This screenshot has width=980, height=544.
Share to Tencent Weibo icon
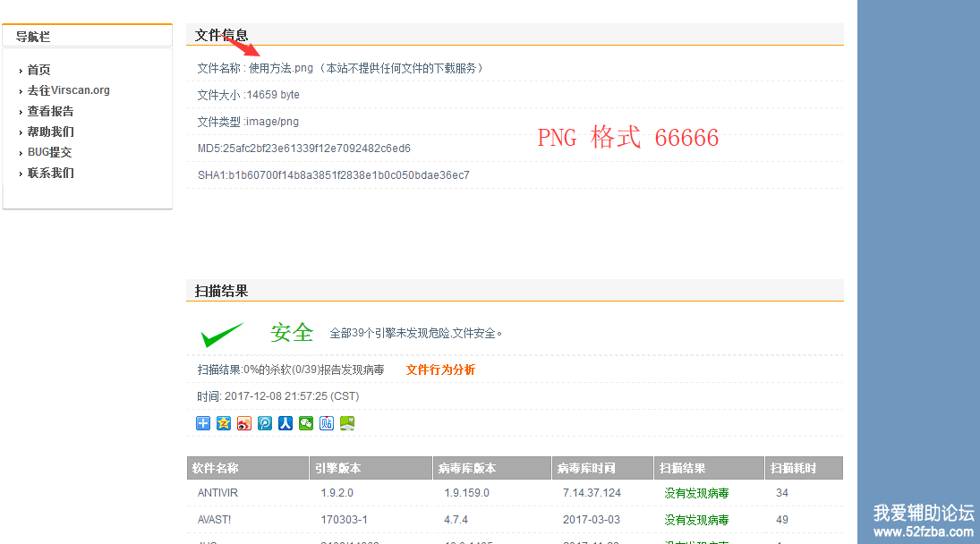[265, 423]
